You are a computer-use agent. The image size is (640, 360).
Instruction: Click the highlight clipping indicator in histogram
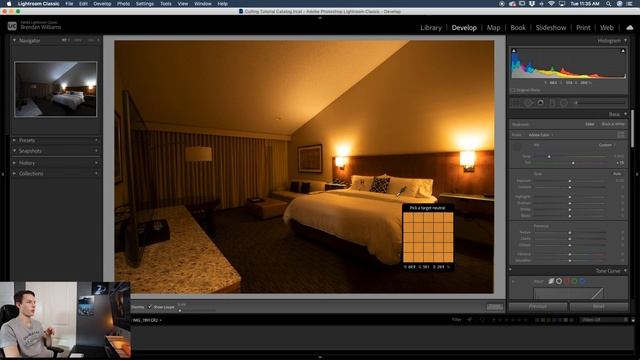click(623, 51)
